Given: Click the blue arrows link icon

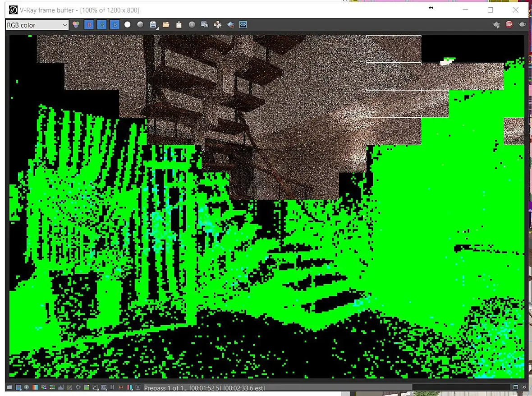Looking at the screenshot, I should [x=243, y=24].
